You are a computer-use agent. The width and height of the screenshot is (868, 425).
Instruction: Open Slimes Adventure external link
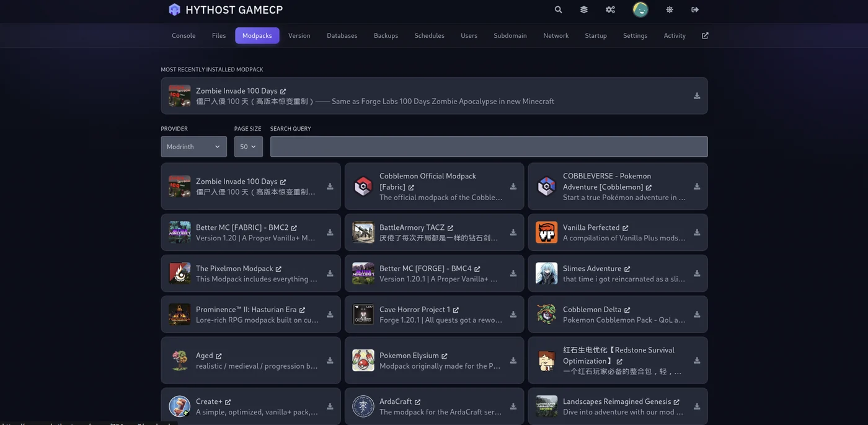coord(627,269)
